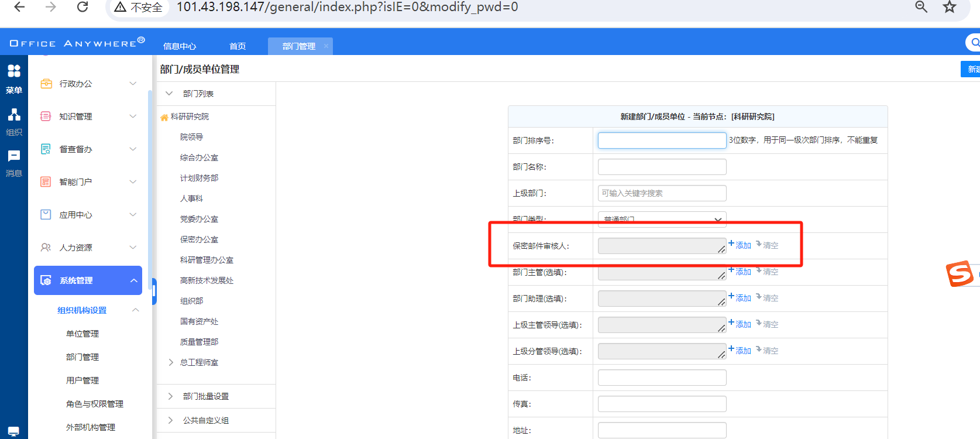Reload the page with refresh icon
Image resolution: width=980 pixels, height=439 pixels.
82,7
